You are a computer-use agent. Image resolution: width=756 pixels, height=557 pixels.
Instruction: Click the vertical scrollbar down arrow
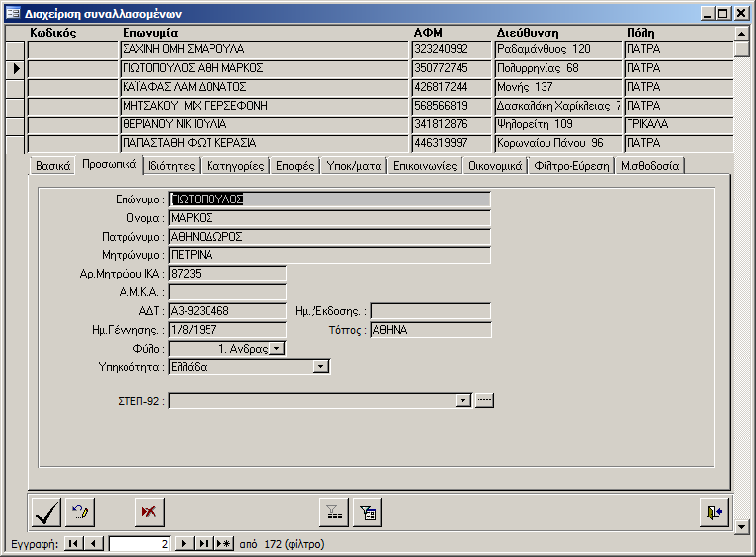[x=743, y=527]
